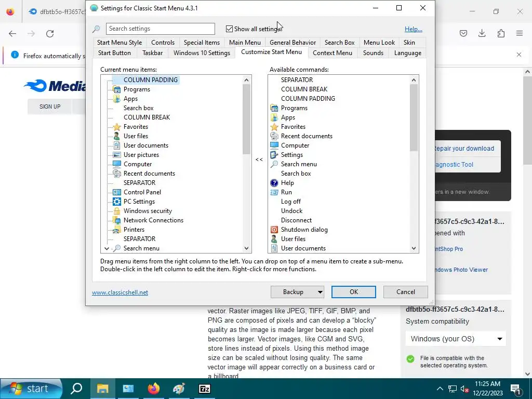
Task: Open the General Behavior tab
Action: (x=293, y=43)
